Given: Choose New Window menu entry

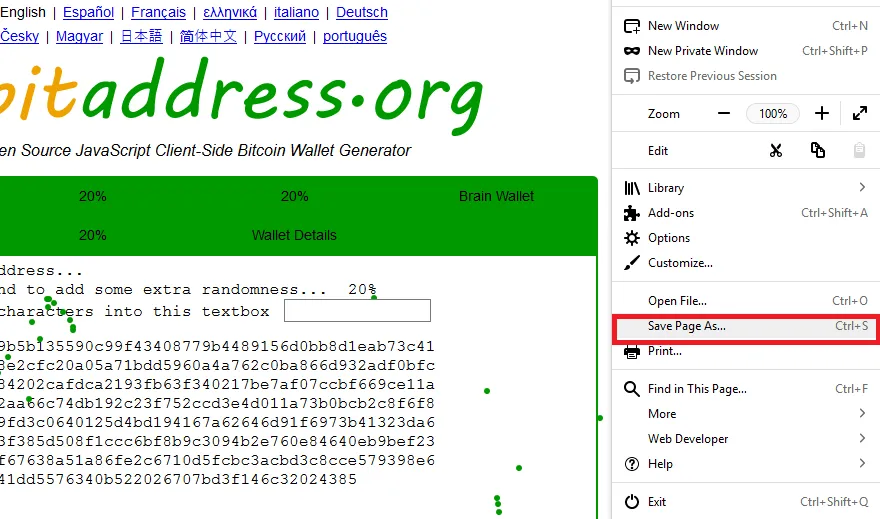Looking at the screenshot, I should click(x=746, y=26).
